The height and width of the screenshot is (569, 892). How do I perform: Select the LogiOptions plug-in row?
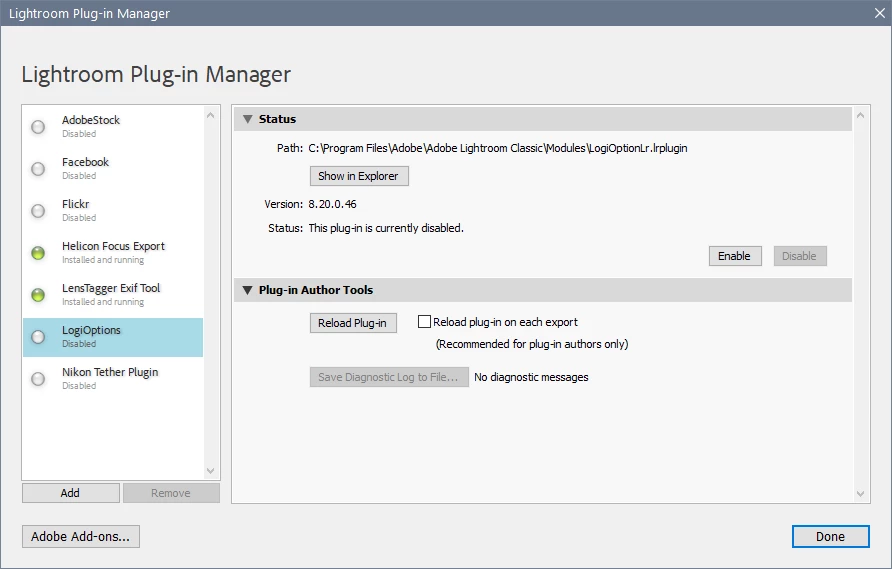113,337
